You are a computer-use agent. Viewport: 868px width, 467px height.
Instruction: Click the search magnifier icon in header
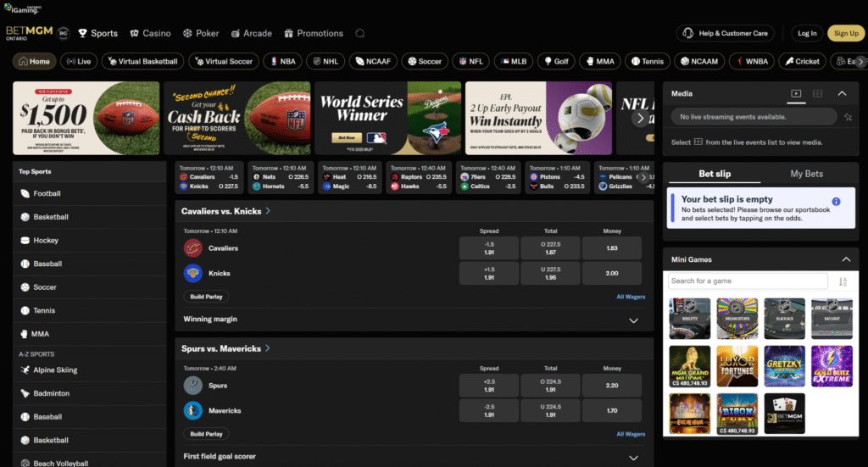pos(360,34)
